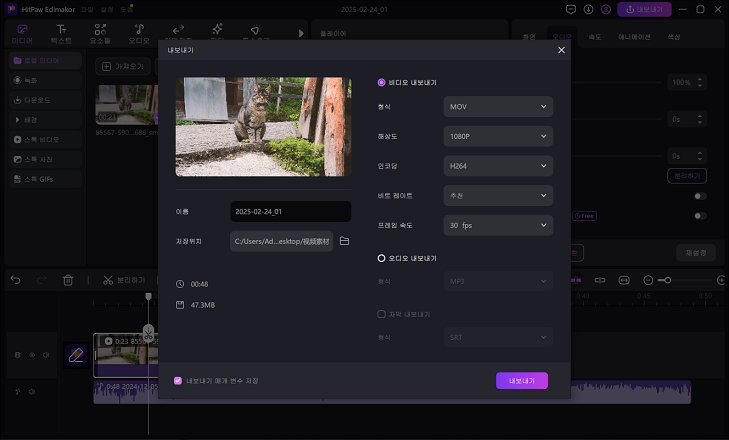729x440 pixels.
Task: Toggle the mute speaker on the video track
Action: tap(46, 355)
